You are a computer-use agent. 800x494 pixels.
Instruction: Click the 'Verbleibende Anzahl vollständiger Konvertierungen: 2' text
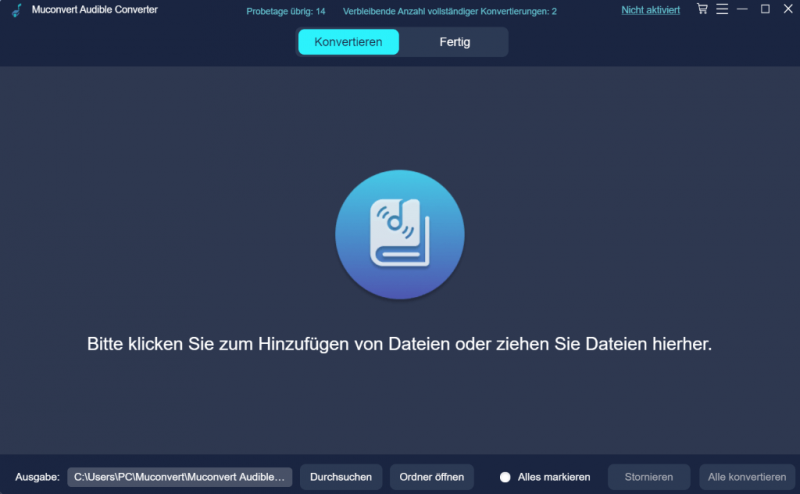449,11
